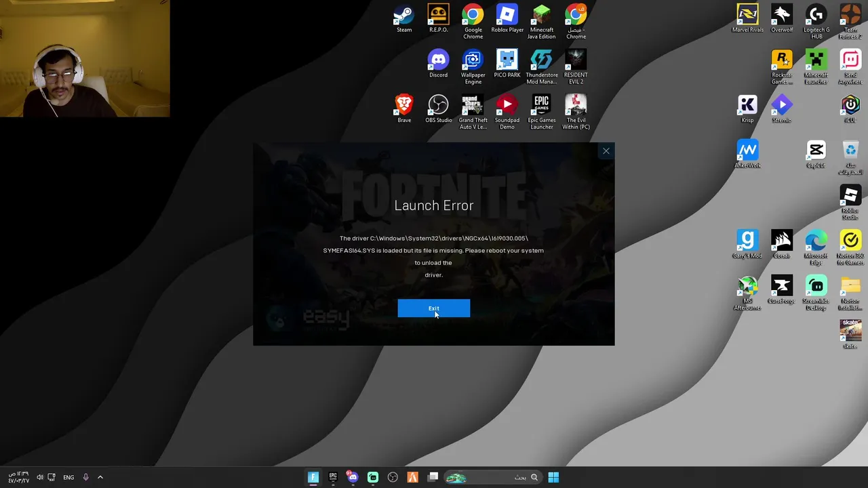The image size is (868, 488).
Task: Open the AnkerWork desktop shortcut
Action: click(x=747, y=155)
